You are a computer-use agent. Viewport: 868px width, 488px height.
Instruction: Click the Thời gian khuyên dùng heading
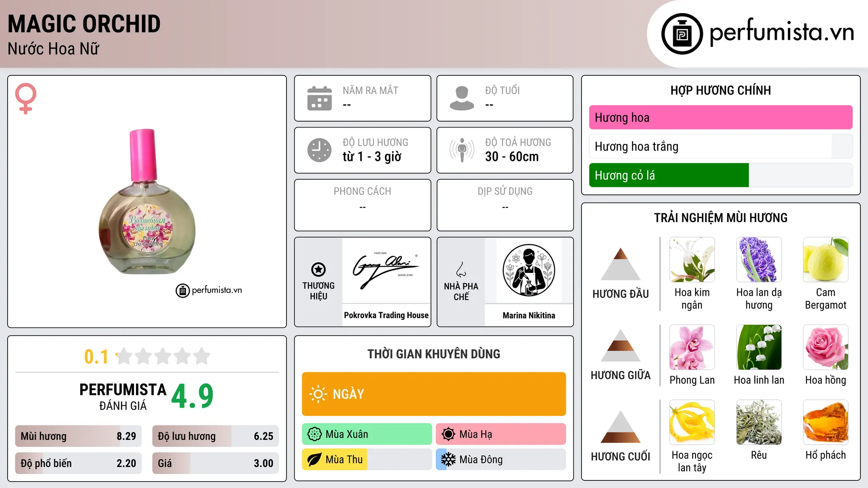tap(434, 354)
